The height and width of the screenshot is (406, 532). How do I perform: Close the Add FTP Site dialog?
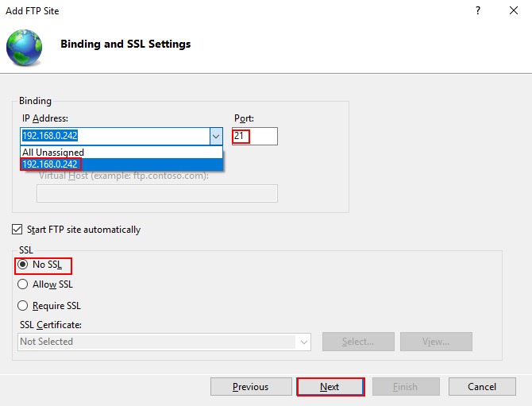pos(514,11)
